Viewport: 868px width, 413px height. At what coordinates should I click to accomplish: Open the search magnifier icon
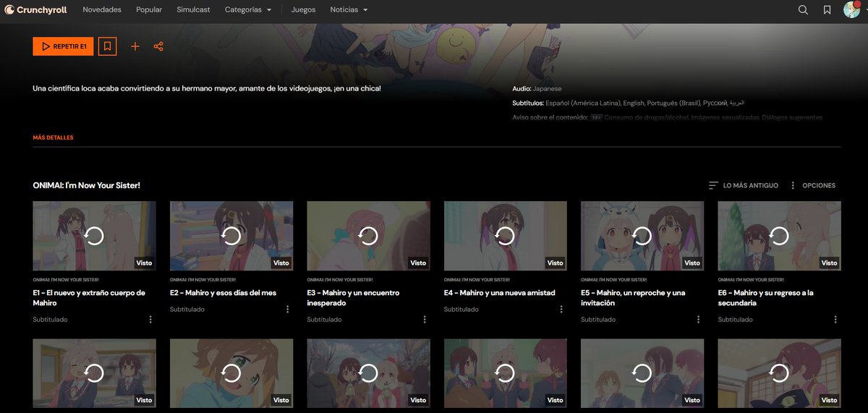tap(803, 10)
